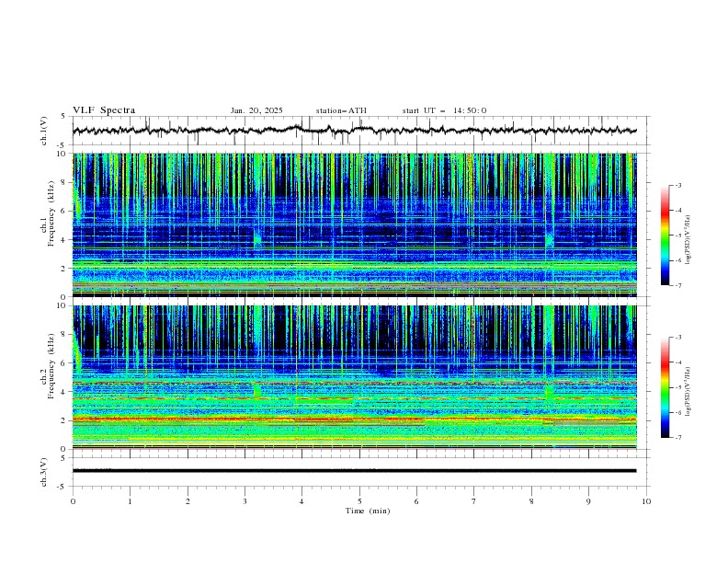This screenshot has height=563, width=728.
Task: Click the 'ch.3(V)' axis label
Action: coord(44,472)
